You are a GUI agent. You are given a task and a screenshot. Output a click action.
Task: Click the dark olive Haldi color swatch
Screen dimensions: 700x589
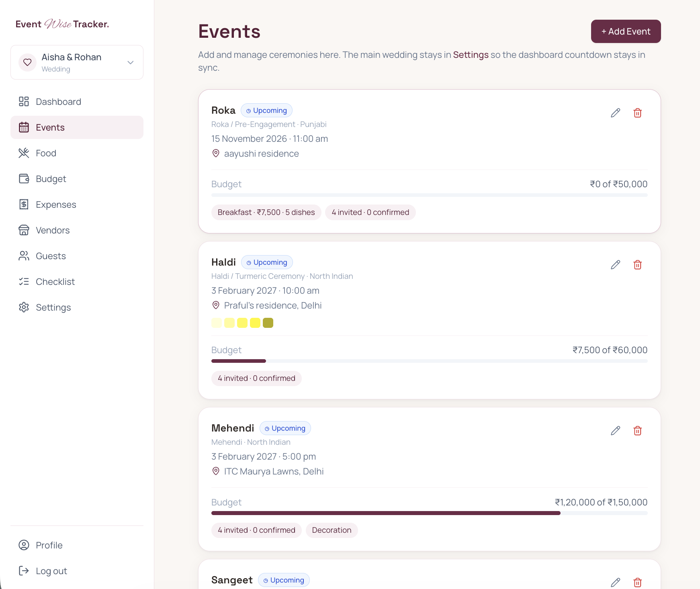[x=268, y=323]
